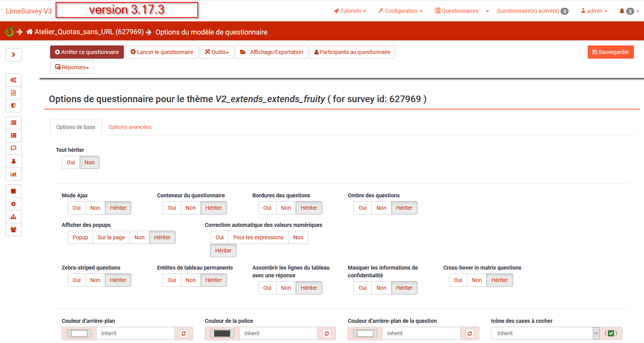Choose Hériter for Correction automatique des valeurs numériques
The image size is (644, 343).
(223, 251)
